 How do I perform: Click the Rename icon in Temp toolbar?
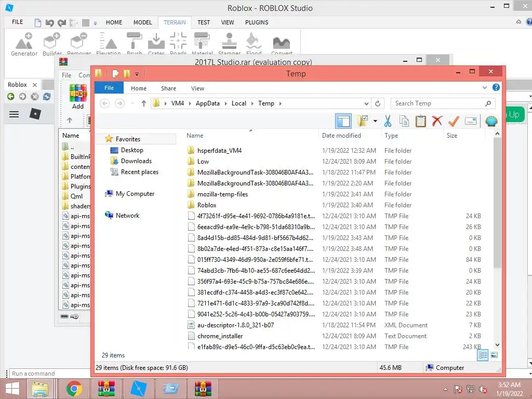point(471,121)
